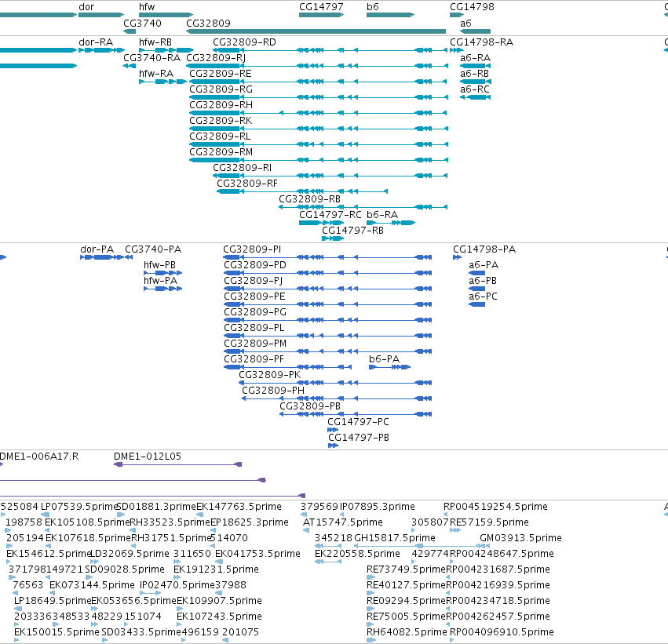Click transcript a6-RB
This screenshot has width=668, height=644.
point(475,74)
